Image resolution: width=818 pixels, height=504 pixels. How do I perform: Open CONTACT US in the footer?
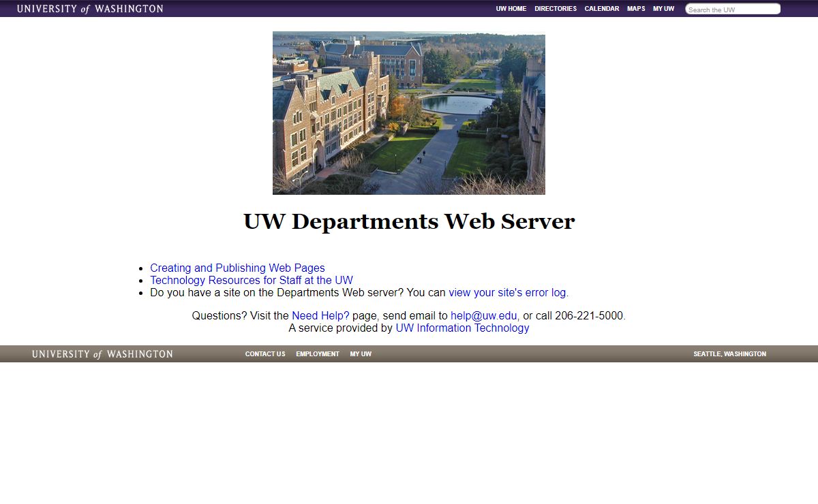pos(265,354)
